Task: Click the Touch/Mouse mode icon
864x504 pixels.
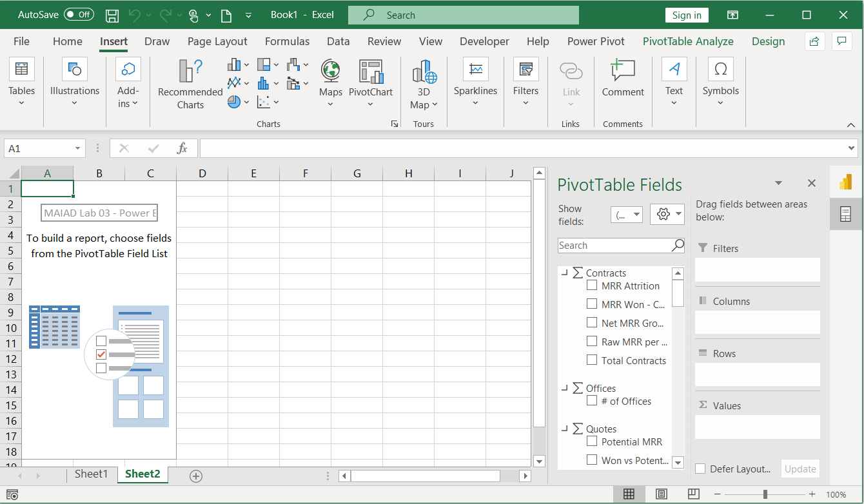Action: pyautogui.click(x=193, y=15)
